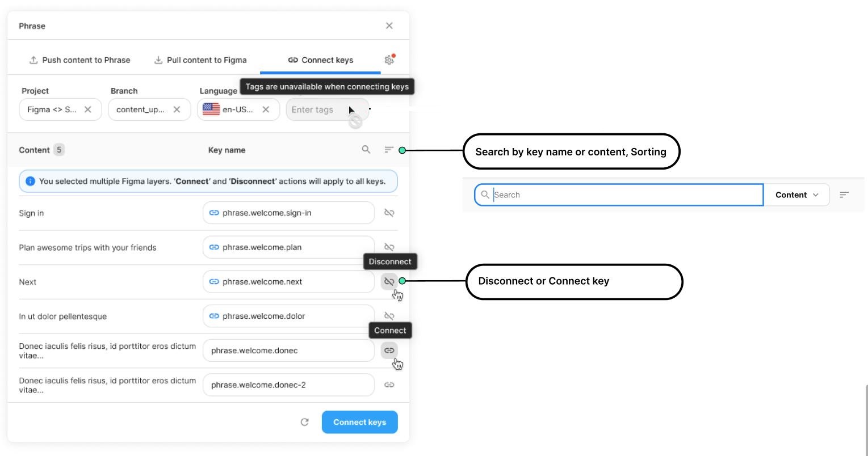Edit key name phrase.welcome.sign-in field
Viewport: 868px width, 456px height.
pyautogui.click(x=288, y=213)
